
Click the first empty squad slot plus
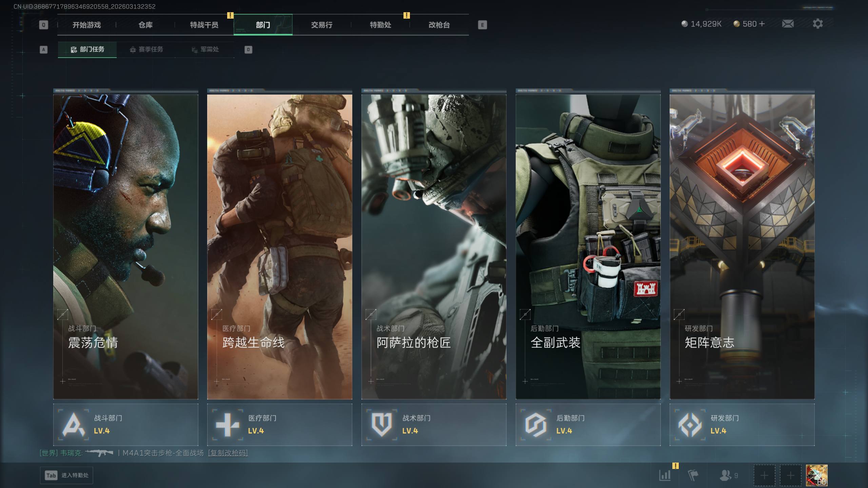tap(764, 475)
